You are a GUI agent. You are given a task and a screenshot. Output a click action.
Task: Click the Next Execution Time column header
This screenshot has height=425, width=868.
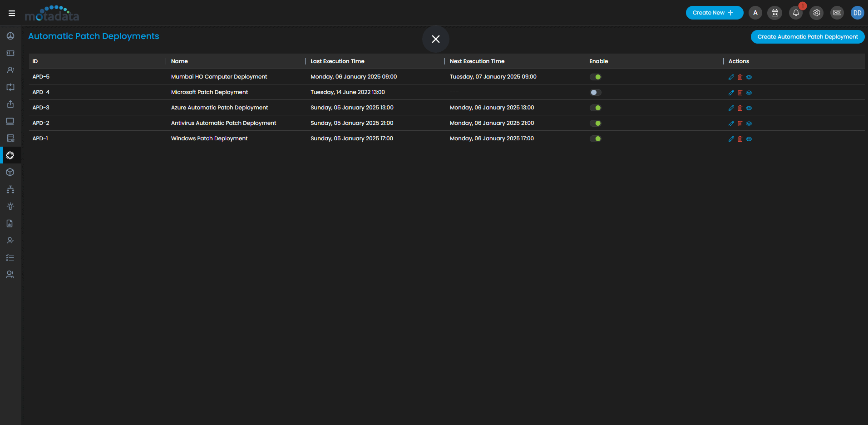pyautogui.click(x=477, y=61)
